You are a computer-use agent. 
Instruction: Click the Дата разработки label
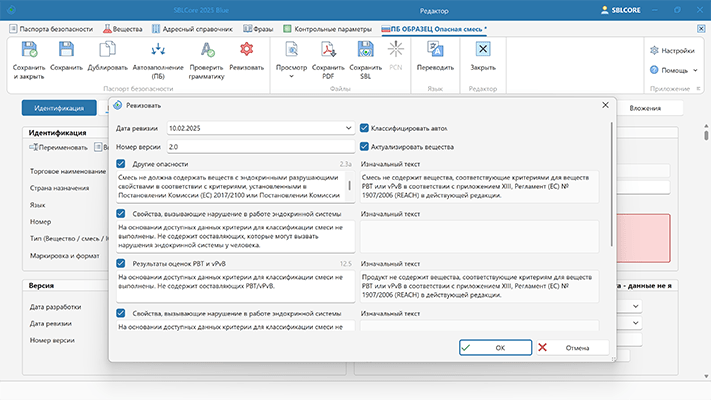point(55,307)
